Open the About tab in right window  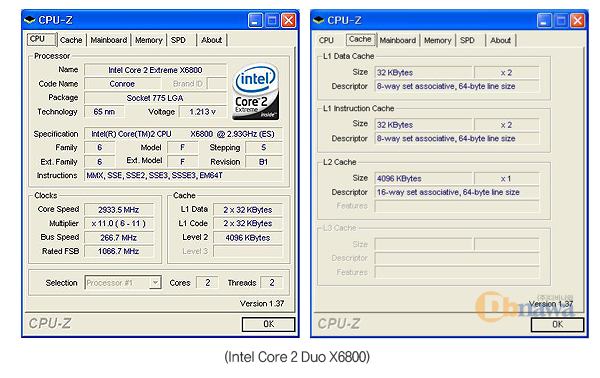[501, 40]
